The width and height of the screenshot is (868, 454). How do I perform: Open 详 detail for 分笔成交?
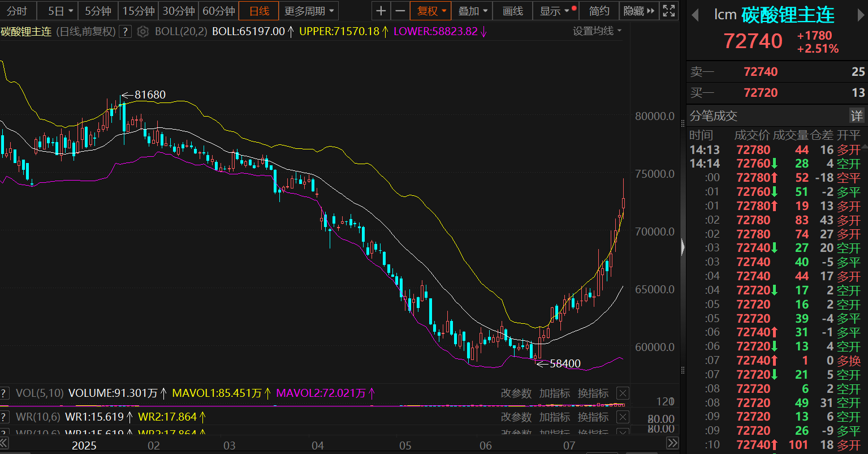(857, 116)
